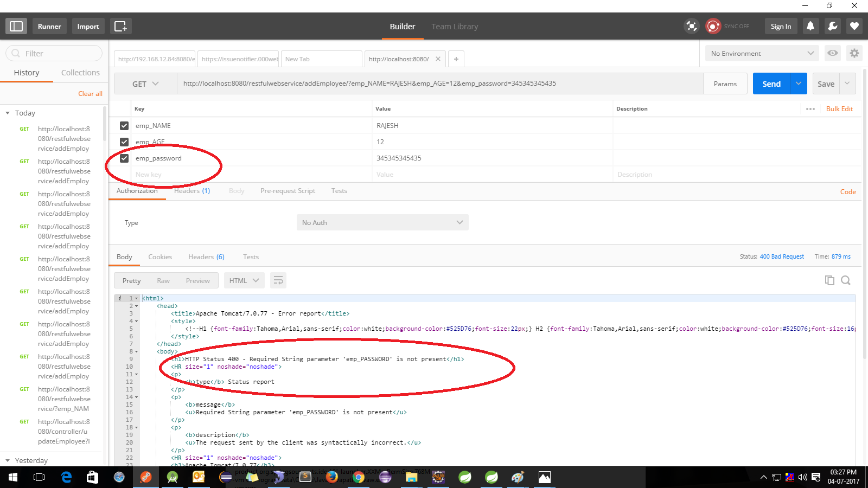Open the Interceptor icon in the header

pyautogui.click(x=691, y=25)
